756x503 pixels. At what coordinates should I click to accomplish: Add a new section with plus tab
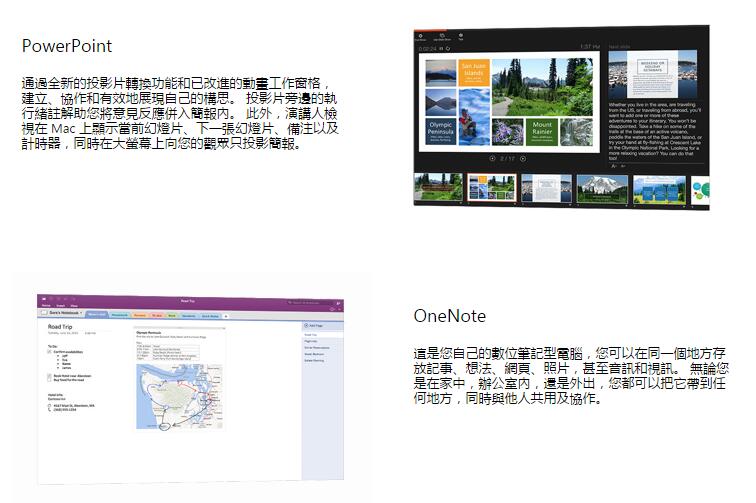tap(226, 316)
